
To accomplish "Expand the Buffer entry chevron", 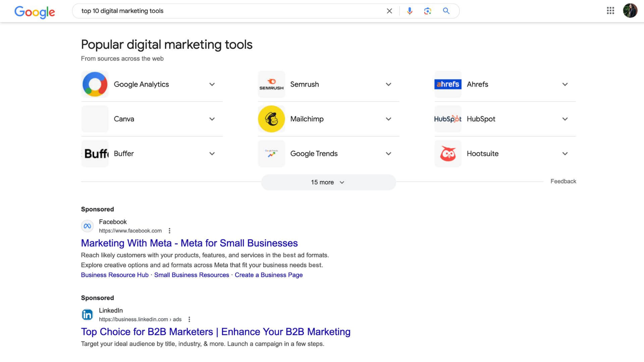I will (212, 154).
